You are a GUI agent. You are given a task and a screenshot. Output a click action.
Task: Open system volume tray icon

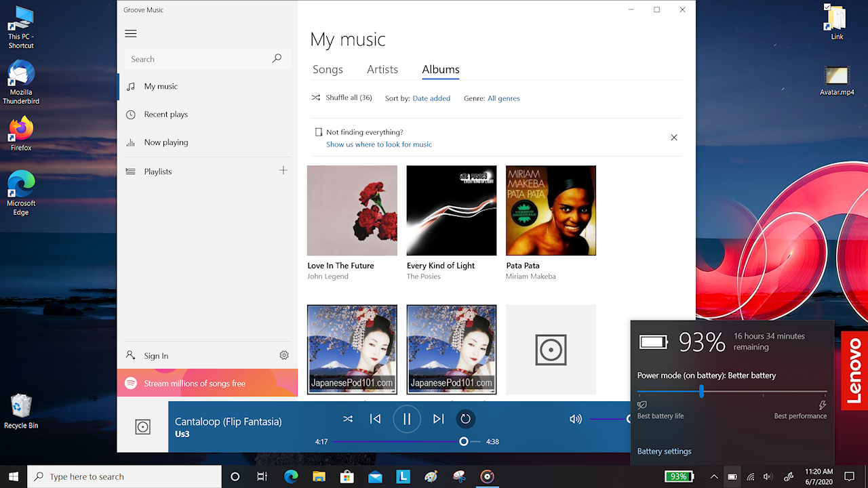768,476
